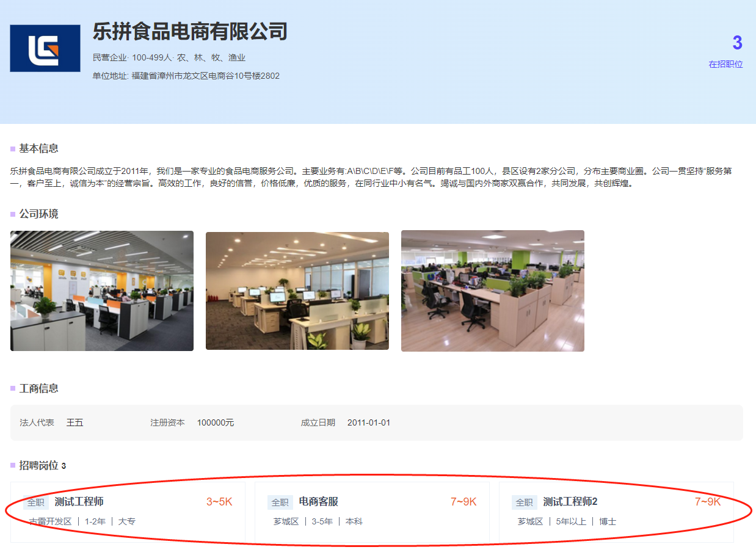Click salary 7~9K on 测试工程师2 card
Viewport: 756px width, 558px height.
pyautogui.click(x=708, y=502)
